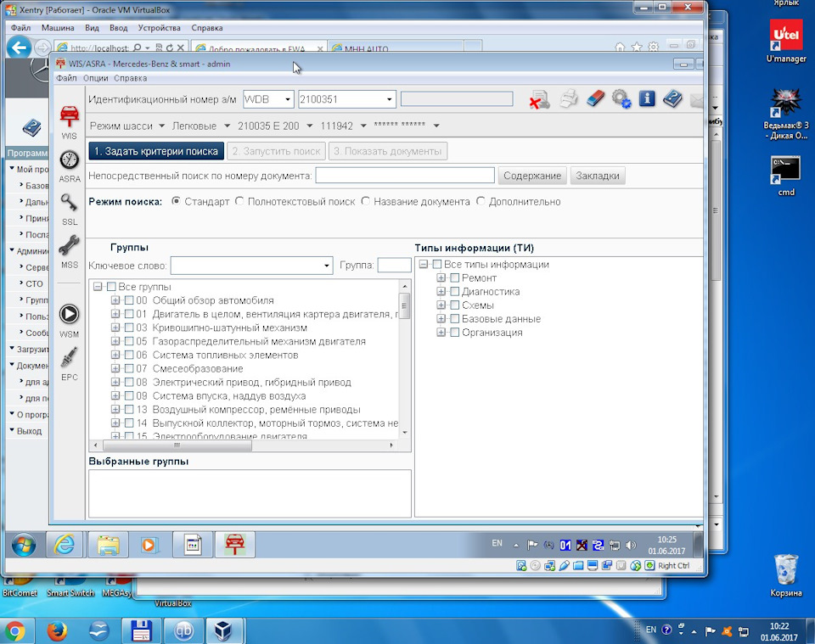Click browser back arrow button
The width and height of the screenshot is (815, 644).
pyautogui.click(x=19, y=48)
